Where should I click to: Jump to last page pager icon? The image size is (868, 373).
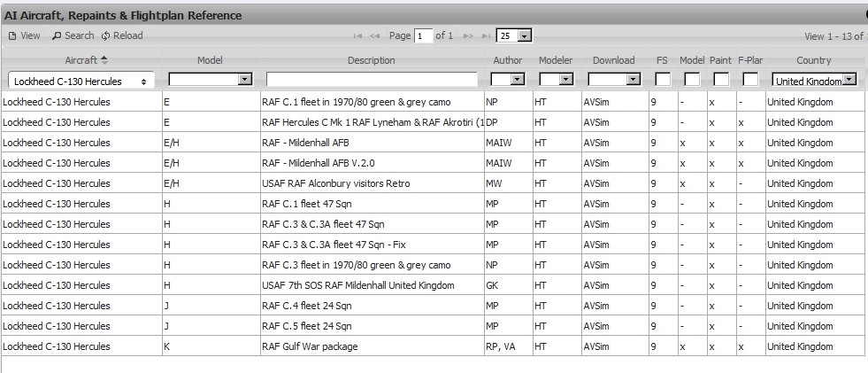[485, 36]
